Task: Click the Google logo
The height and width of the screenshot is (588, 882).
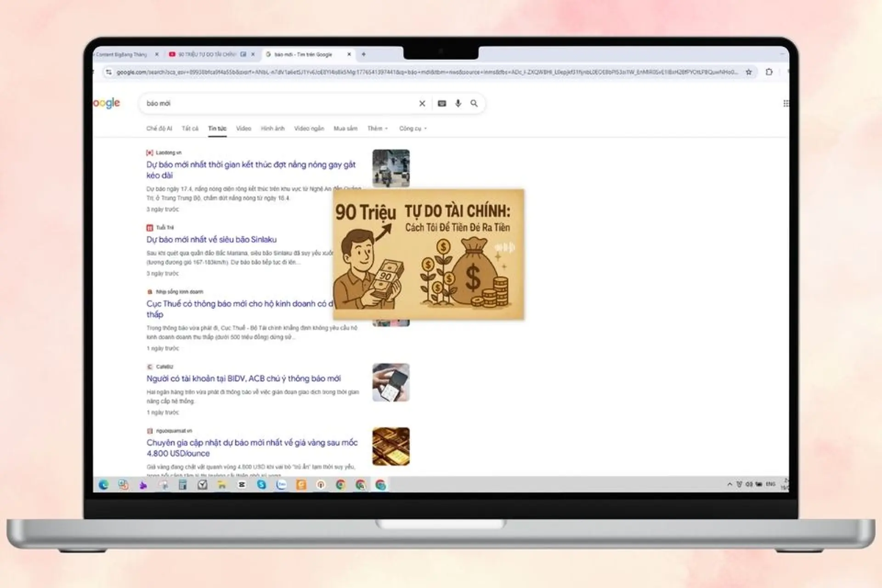Action: pyautogui.click(x=107, y=103)
